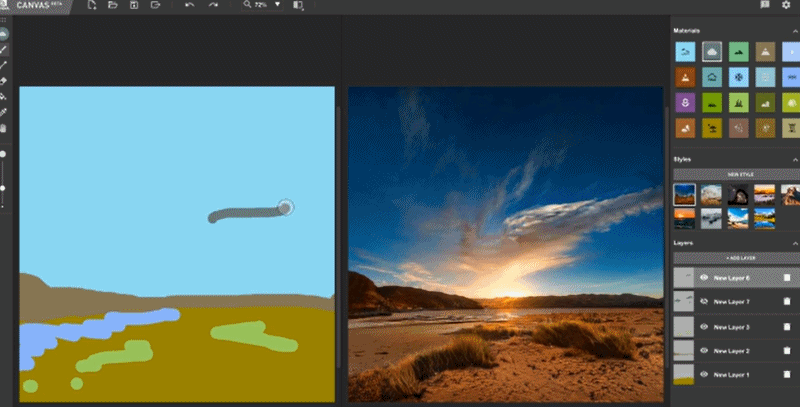Toggle the split view layout icon

tap(298, 5)
